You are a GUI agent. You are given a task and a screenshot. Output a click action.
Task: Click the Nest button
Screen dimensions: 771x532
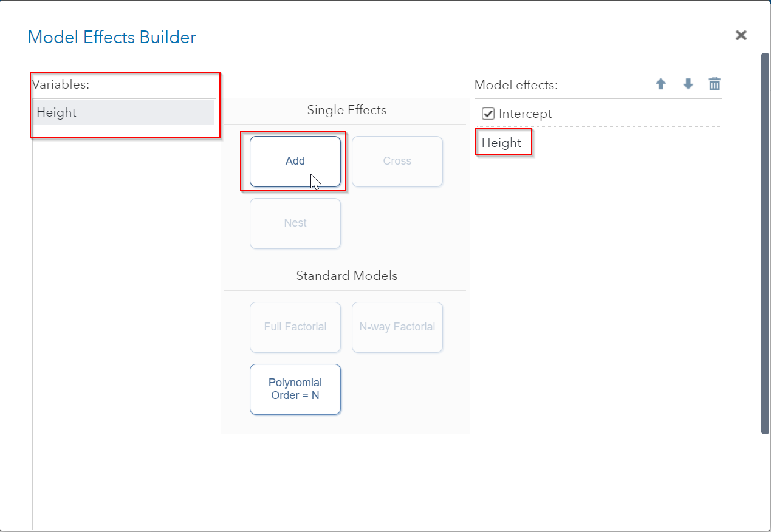point(295,223)
